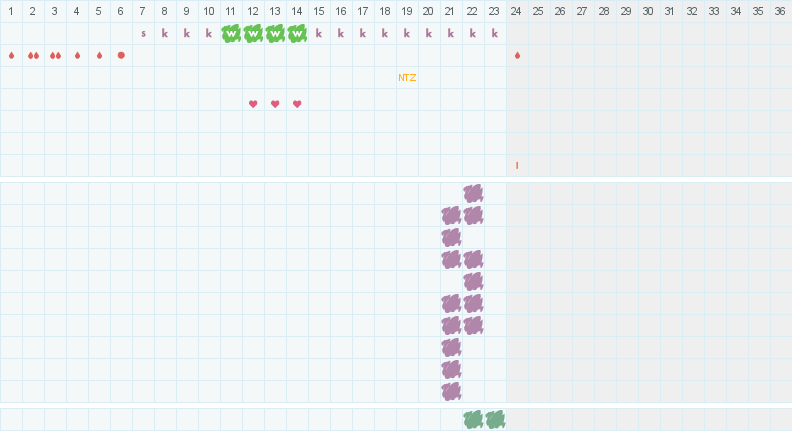Image resolution: width=792 pixels, height=431 pixels.
Task: Click the green W mark on day 11
Action: point(231,34)
